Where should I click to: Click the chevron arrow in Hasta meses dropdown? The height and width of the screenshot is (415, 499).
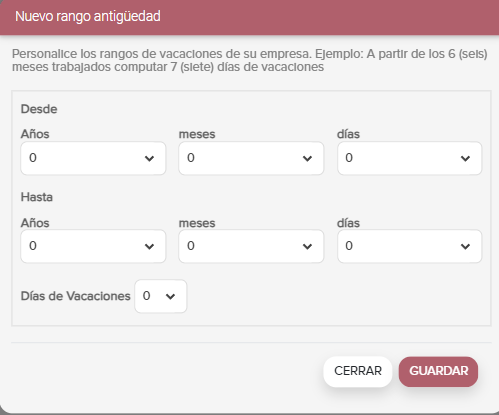coord(307,247)
